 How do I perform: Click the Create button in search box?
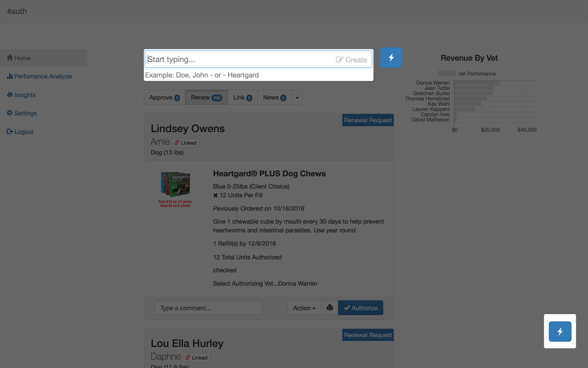[x=351, y=60]
